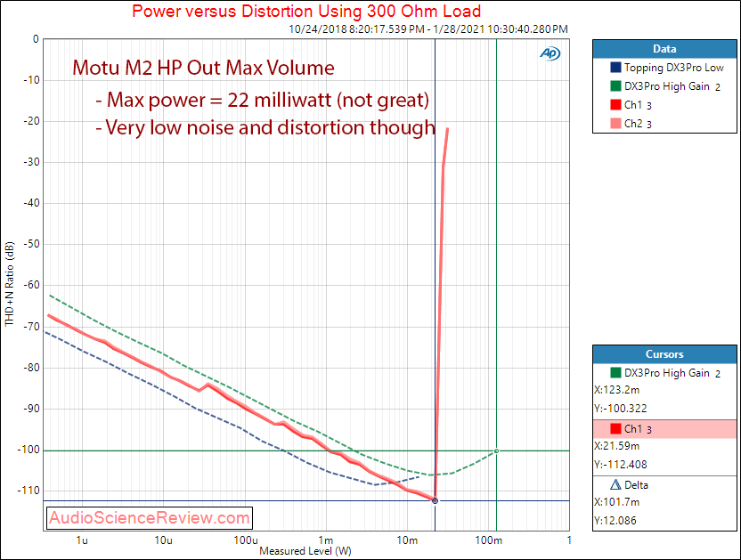Select the Topping DX3Pro Low blue swatch
The width and height of the screenshot is (741, 560).
615,67
